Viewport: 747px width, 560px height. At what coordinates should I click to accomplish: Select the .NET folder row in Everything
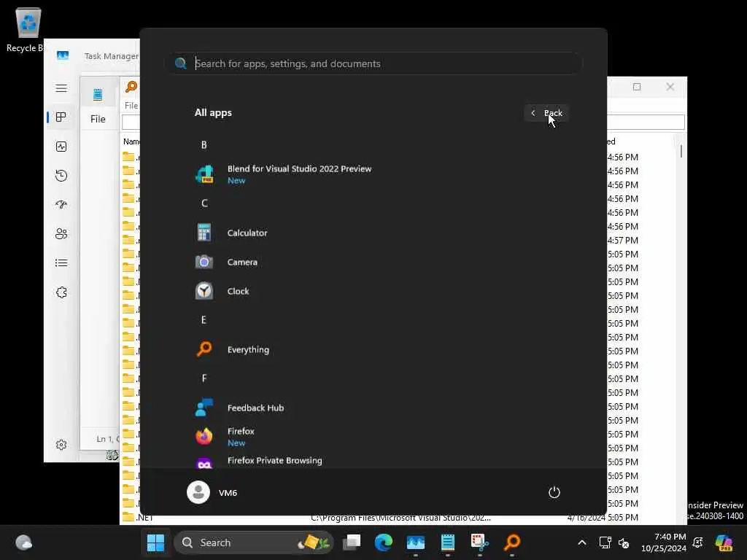click(x=398, y=518)
